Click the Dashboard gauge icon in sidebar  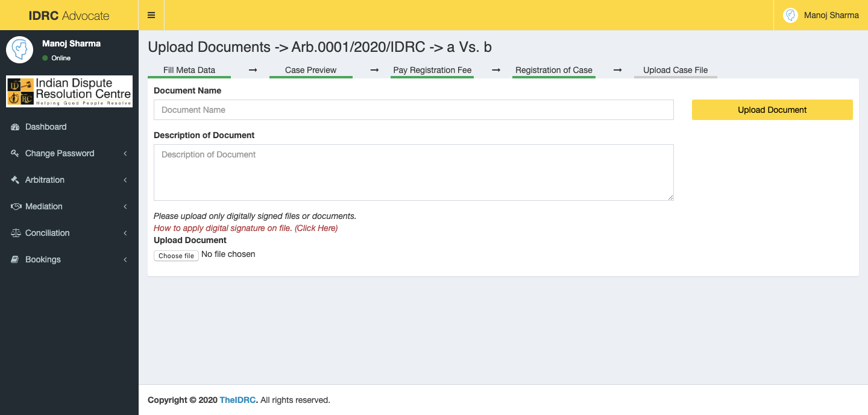point(16,127)
